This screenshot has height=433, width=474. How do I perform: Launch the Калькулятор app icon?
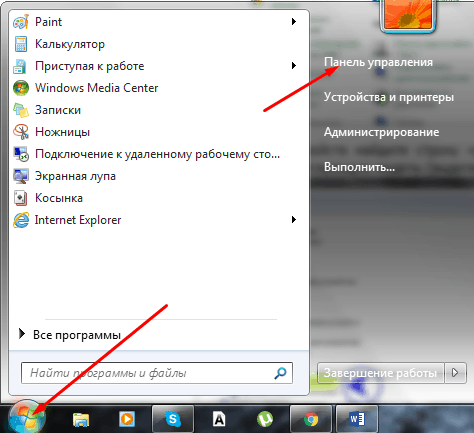(21, 44)
